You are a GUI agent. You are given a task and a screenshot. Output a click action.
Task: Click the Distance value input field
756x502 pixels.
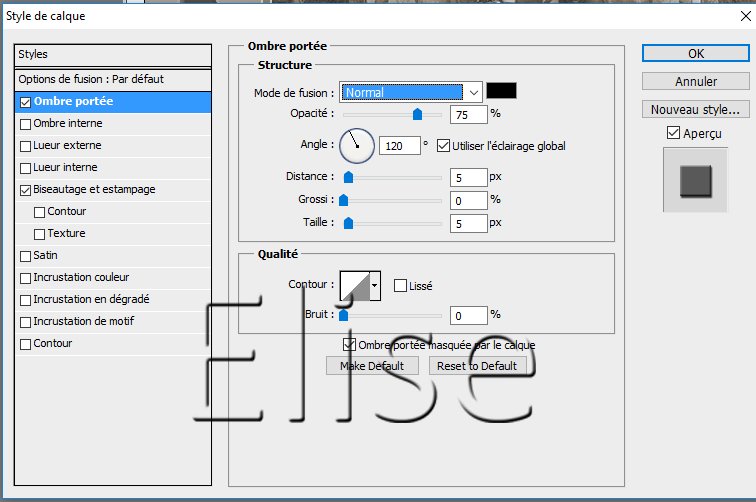click(x=467, y=177)
